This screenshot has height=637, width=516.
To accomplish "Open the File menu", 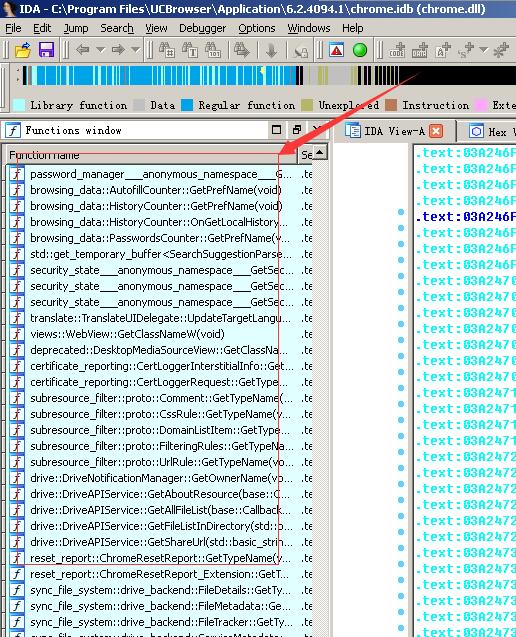I will (x=13, y=28).
